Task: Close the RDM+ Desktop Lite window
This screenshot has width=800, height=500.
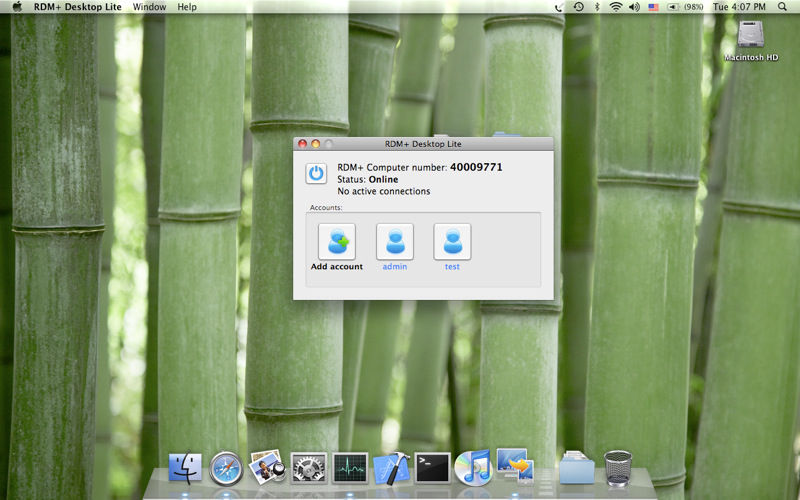Action: [302, 144]
